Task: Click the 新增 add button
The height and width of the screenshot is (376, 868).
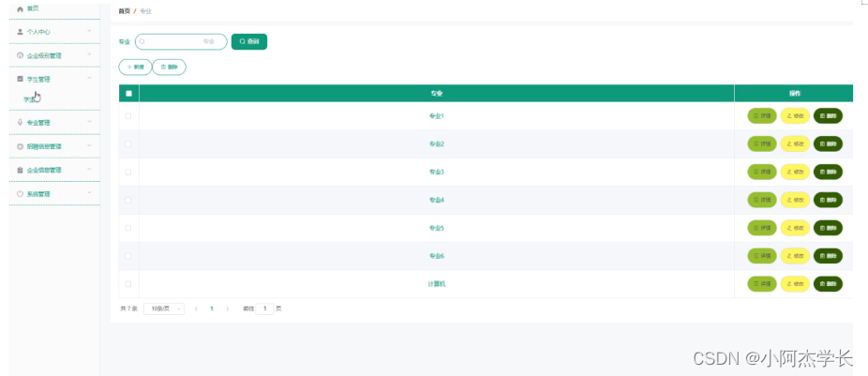Action: [135, 67]
